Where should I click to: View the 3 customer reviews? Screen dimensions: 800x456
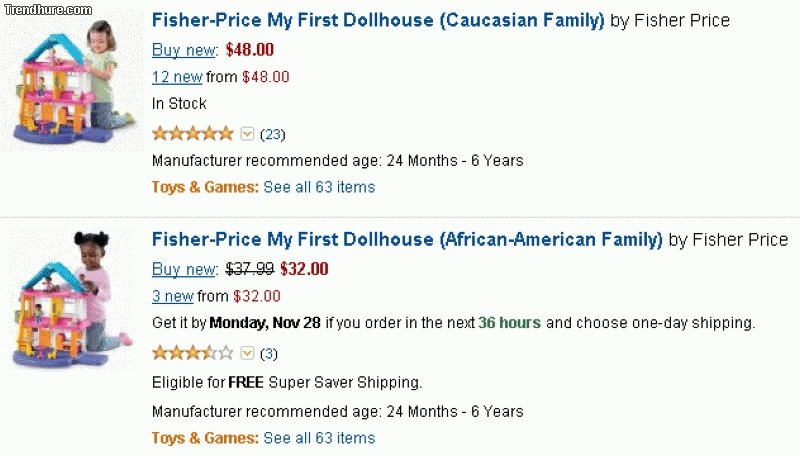[x=269, y=354]
